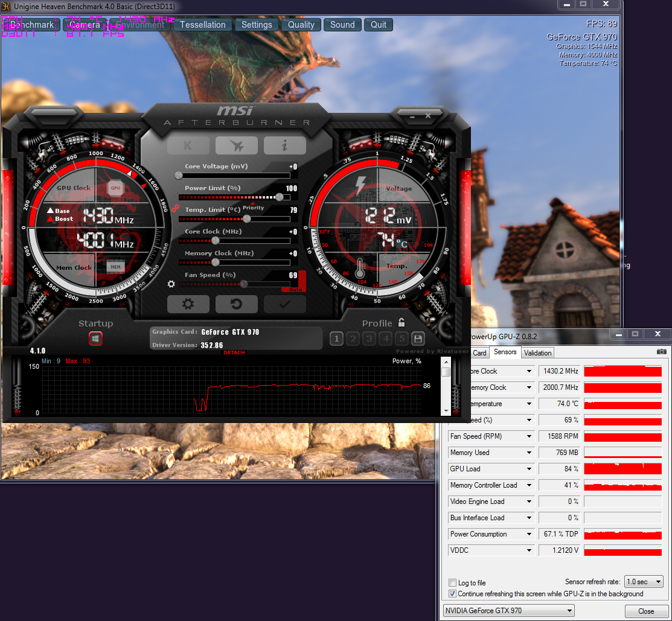Click the MEM chip icon on the clock gauge

pyautogui.click(x=116, y=267)
